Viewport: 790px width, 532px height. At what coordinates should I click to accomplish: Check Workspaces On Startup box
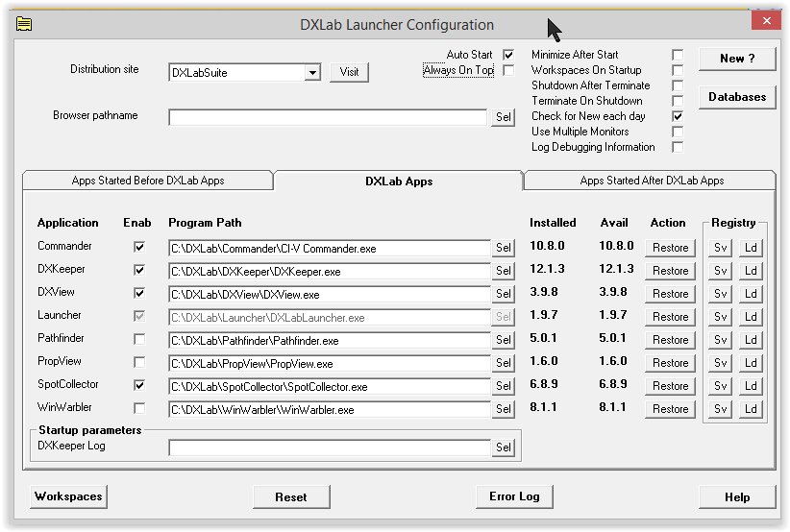[x=678, y=70]
